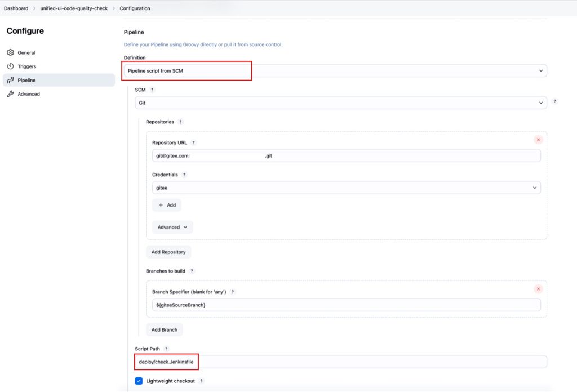Viewport: 577px width, 392px height.
Task: Open the Definition dropdown
Action: point(335,71)
